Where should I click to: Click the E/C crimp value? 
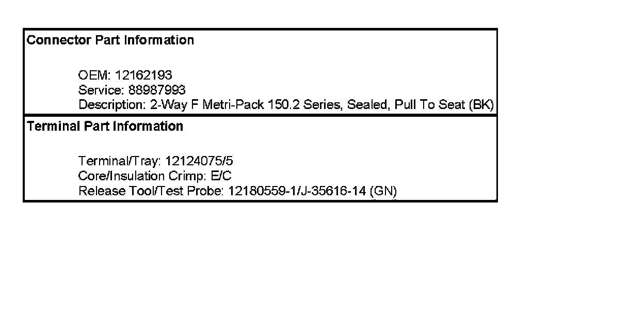point(221,176)
